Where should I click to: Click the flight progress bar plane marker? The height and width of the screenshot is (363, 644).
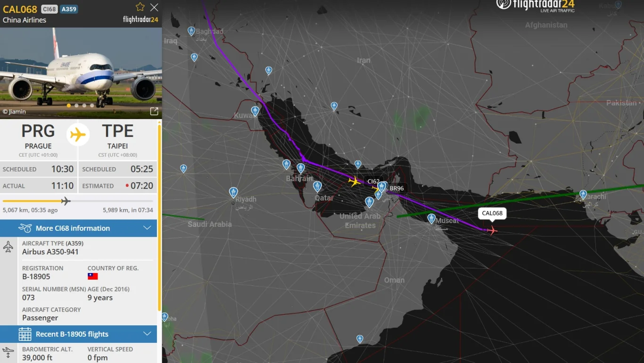click(66, 201)
